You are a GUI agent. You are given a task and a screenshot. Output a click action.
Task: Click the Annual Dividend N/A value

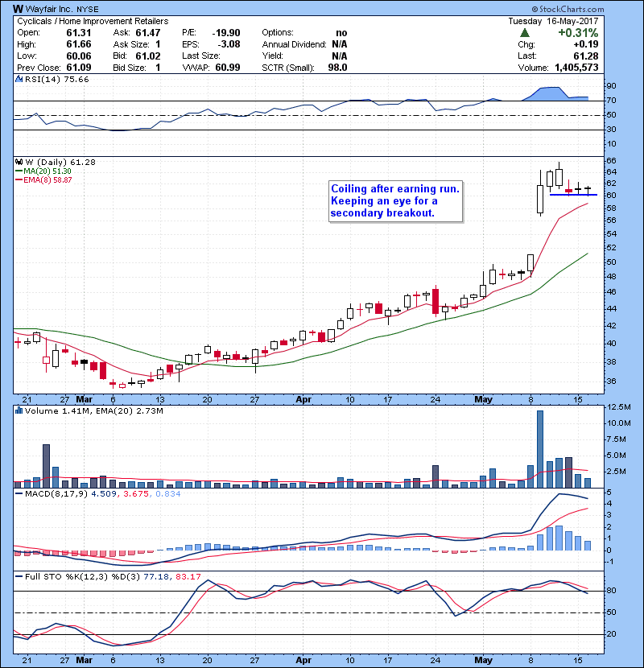(x=339, y=44)
